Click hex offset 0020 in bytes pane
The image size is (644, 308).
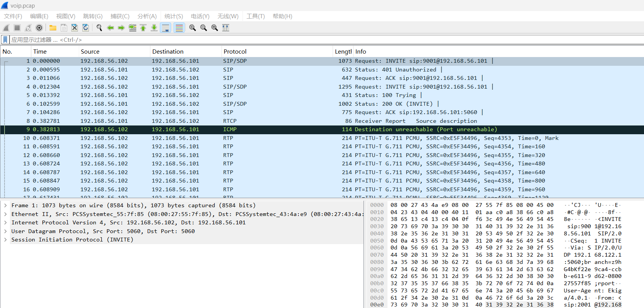pos(377,219)
